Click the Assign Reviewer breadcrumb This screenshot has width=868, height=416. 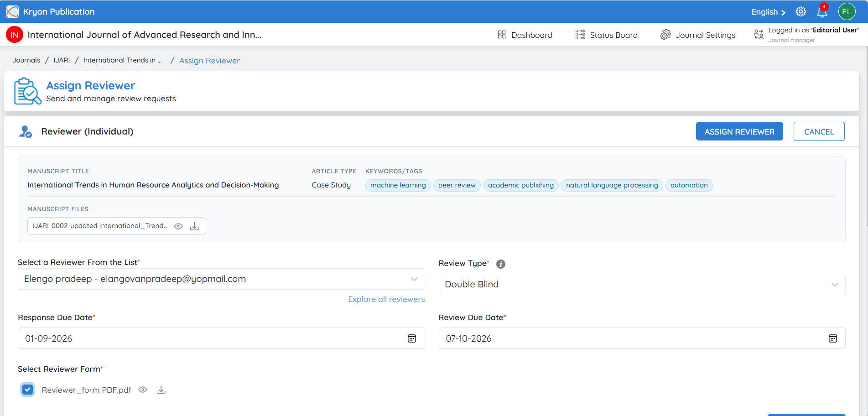[x=209, y=61]
